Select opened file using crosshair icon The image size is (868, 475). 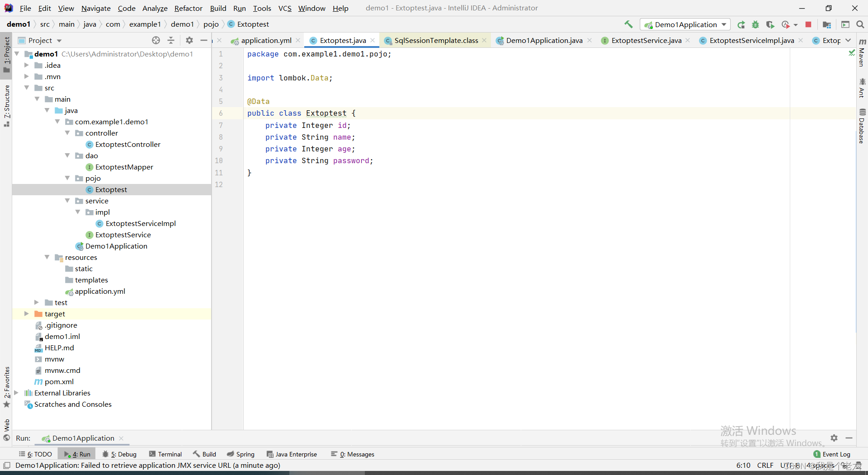pos(156,40)
